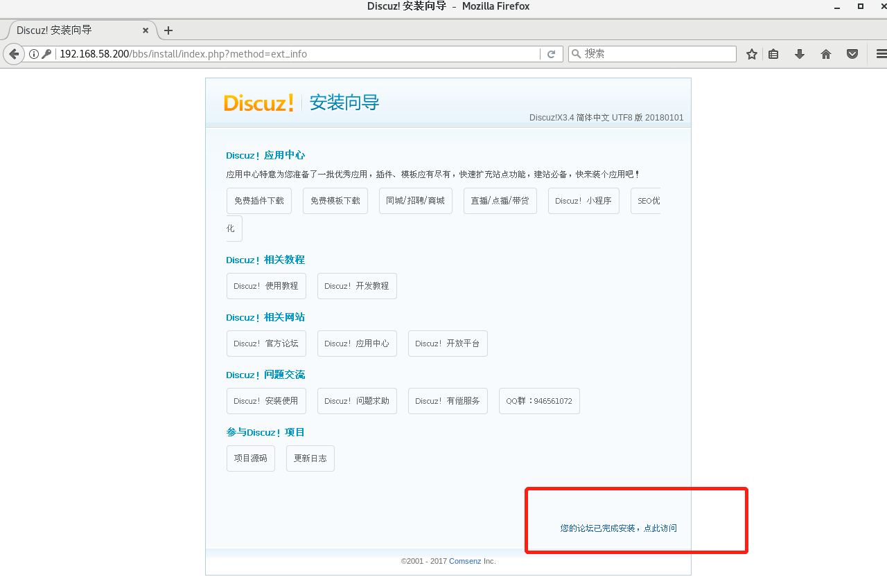Viewport: 887px width, 588px height.
Task: Click the Discuz！相关教程 section heading
Action: tap(265, 260)
